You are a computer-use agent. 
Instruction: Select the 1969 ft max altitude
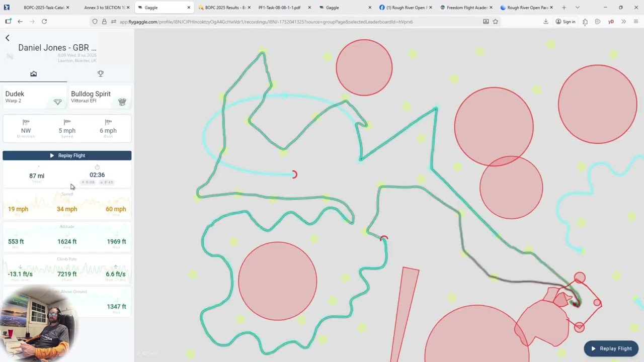[116, 242]
